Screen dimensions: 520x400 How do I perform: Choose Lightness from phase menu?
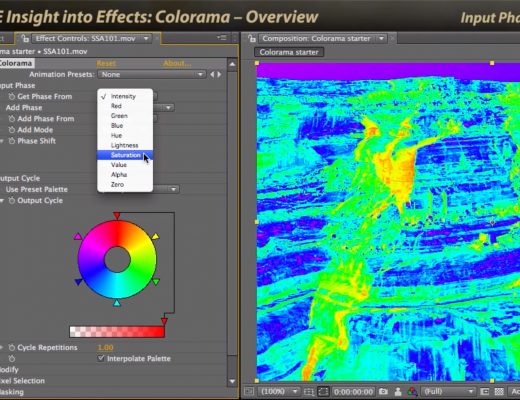(125, 145)
